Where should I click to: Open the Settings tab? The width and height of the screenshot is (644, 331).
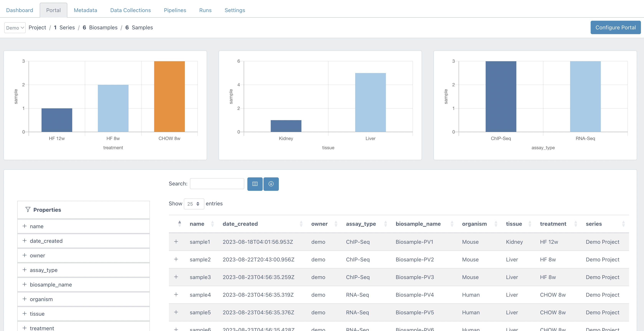click(x=235, y=10)
